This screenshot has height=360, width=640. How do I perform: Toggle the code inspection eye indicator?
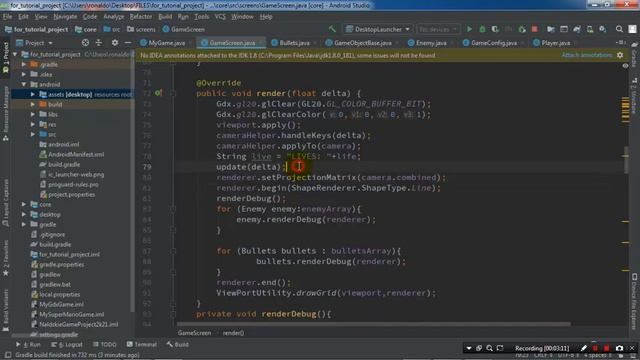pos(625,65)
